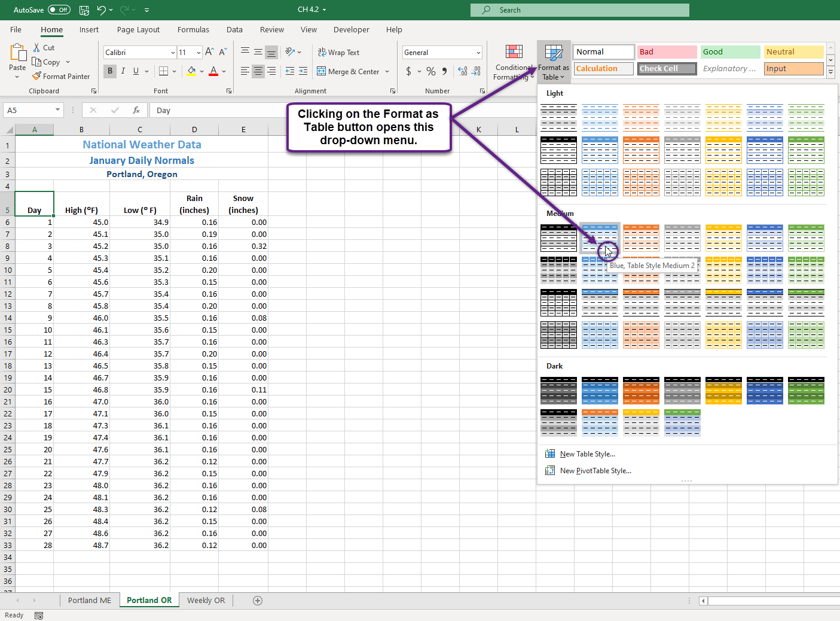Toggle middle vertical alignment
This screenshot has width=840, height=621.
click(258, 52)
